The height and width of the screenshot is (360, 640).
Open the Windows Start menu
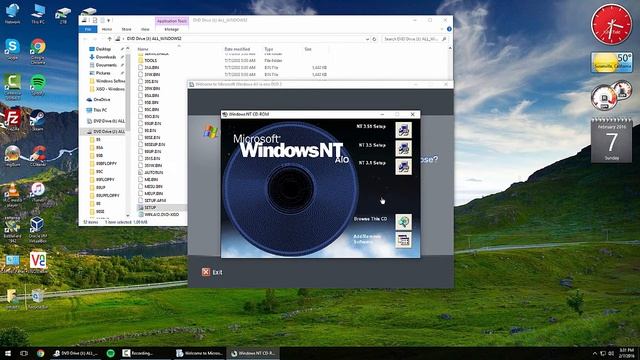[8, 353]
